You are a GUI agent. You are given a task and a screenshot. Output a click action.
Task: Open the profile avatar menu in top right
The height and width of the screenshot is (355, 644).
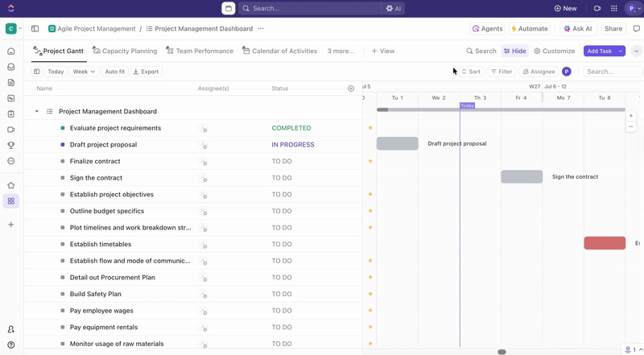634,8
